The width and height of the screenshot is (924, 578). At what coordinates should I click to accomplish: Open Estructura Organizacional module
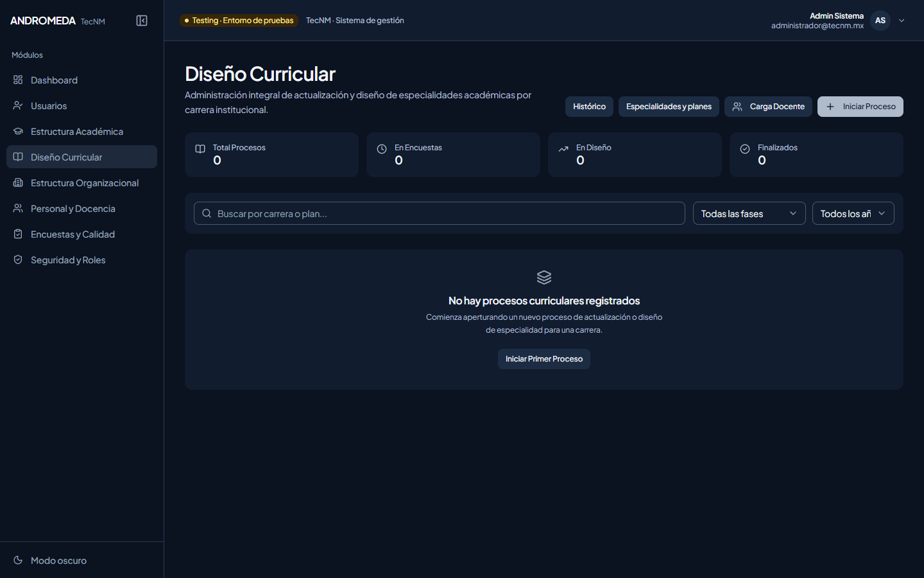coord(82,182)
